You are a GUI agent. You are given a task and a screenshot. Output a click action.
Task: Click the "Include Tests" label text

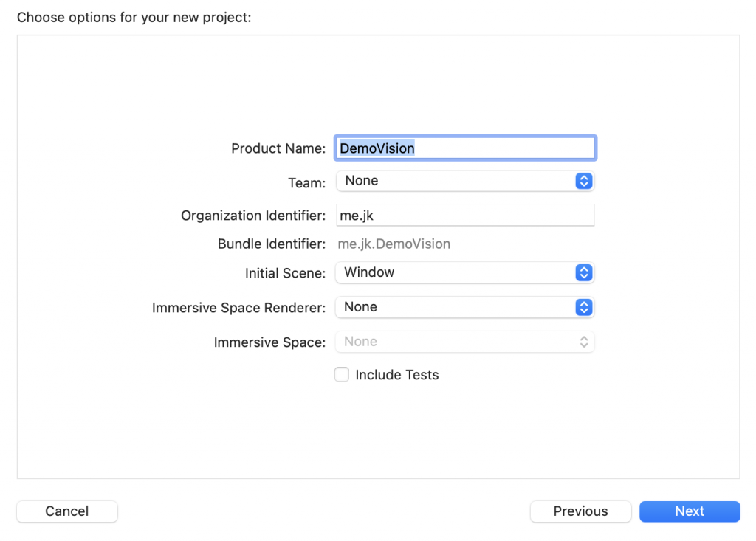[x=397, y=375]
